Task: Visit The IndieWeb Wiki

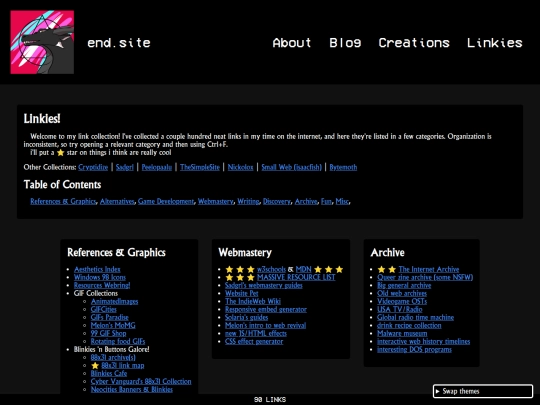Action: point(253,301)
